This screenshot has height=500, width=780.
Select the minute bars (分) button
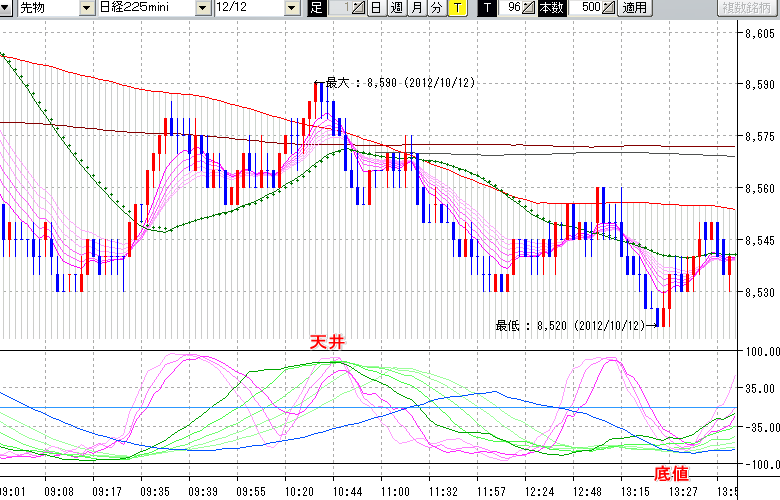(x=436, y=8)
